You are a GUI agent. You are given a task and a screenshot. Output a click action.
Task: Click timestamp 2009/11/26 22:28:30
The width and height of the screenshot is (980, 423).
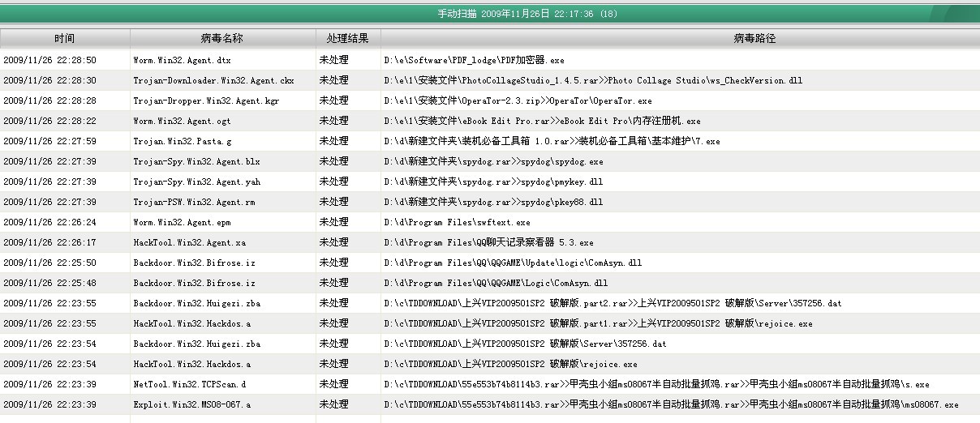click(49, 80)
